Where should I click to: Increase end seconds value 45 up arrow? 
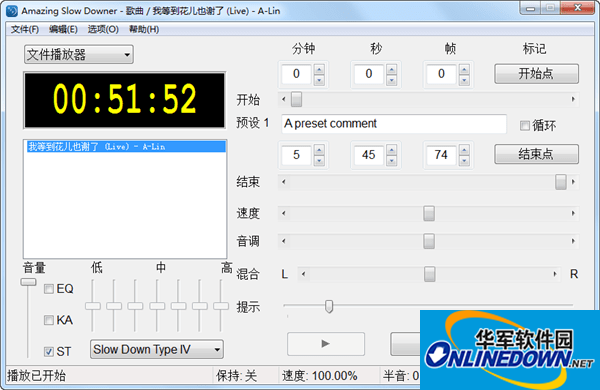[x=391, y=150]
